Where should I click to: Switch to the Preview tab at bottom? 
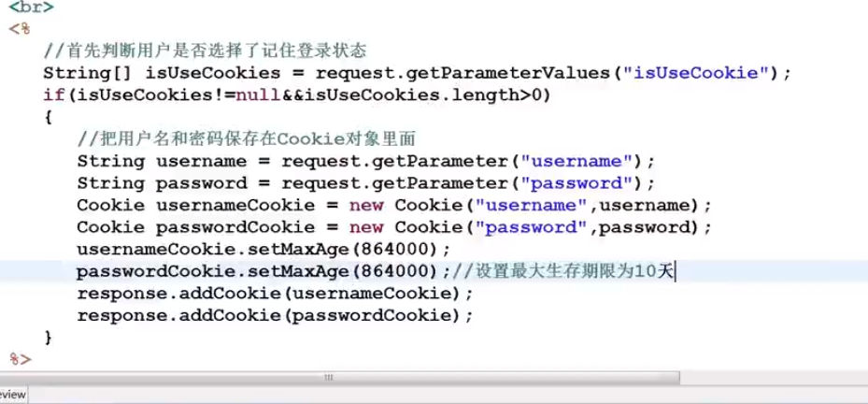12,395
